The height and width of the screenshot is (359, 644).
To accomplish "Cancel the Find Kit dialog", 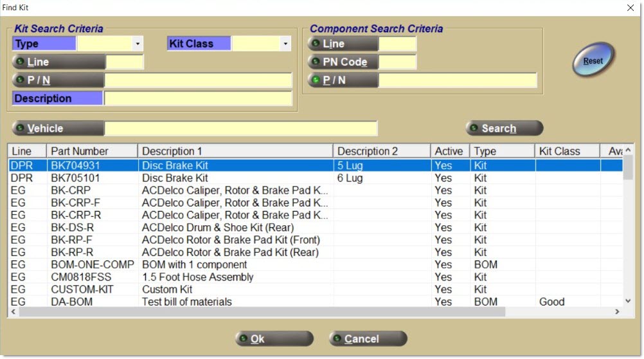I will point(368,339).
